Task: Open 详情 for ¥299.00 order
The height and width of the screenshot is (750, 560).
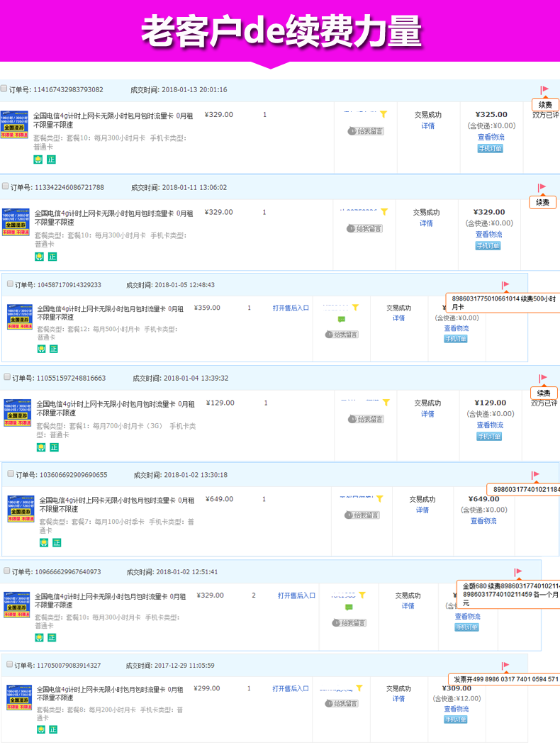Action: coord(399,699)
